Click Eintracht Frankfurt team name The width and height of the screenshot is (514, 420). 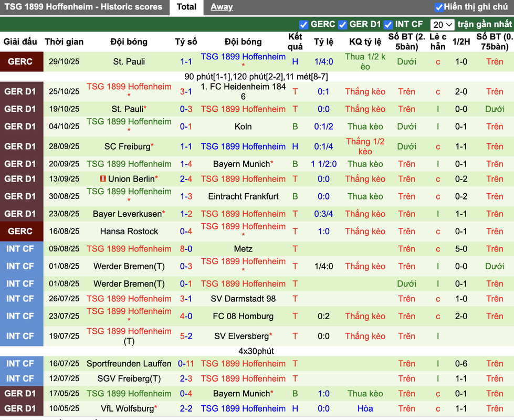[243, 196]
